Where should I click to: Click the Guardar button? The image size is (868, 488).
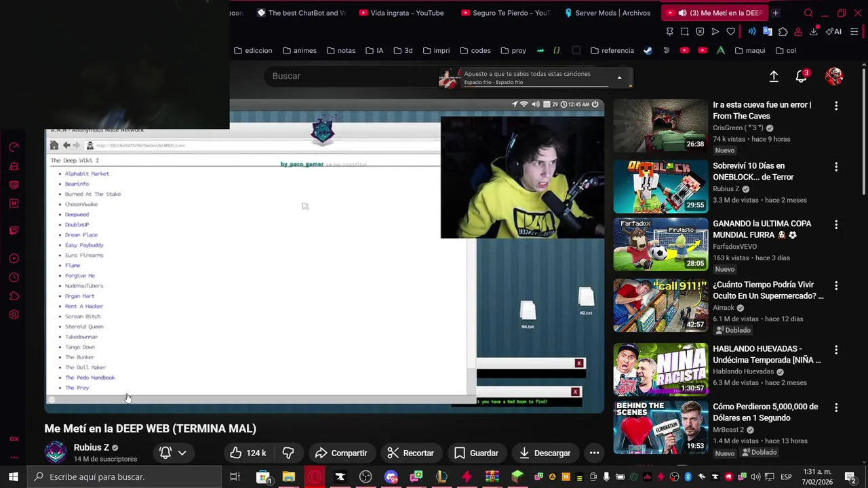pyautogui.click(x=476, y=453)
